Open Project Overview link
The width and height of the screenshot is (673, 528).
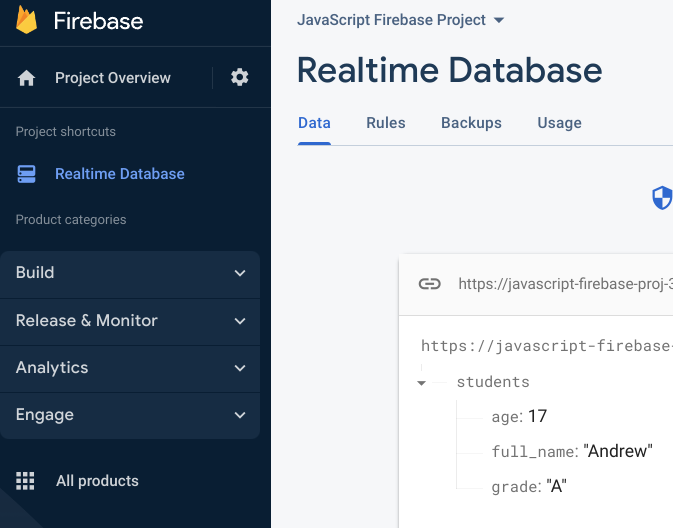(113, 78)
